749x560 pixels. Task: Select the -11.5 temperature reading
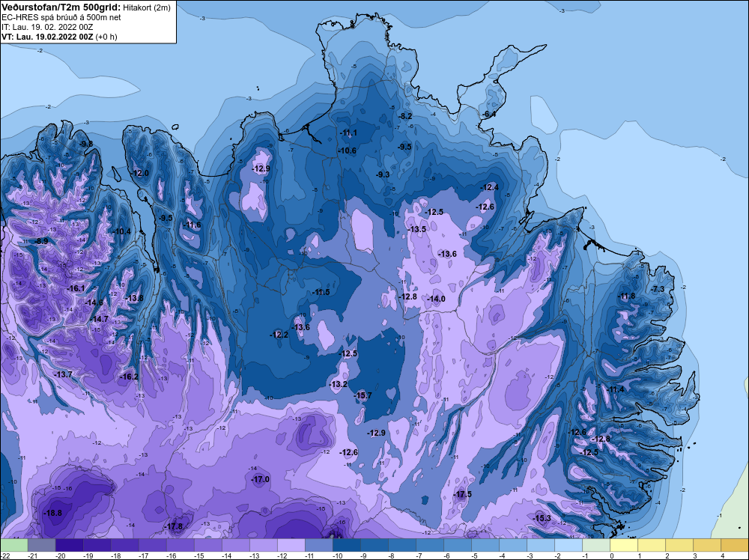tap(321, 292)
